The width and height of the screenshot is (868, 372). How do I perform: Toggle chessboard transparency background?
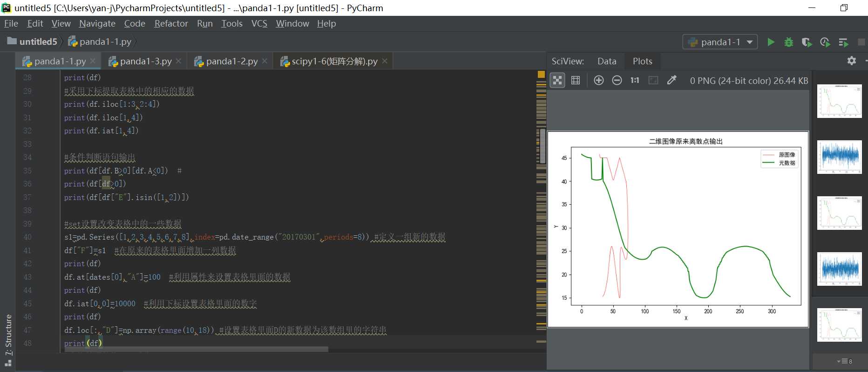[x=557, y=80]
